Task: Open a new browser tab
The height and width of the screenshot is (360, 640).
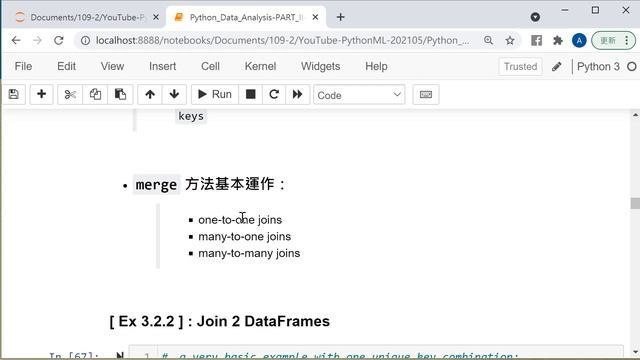Action: tap(340, 17)
